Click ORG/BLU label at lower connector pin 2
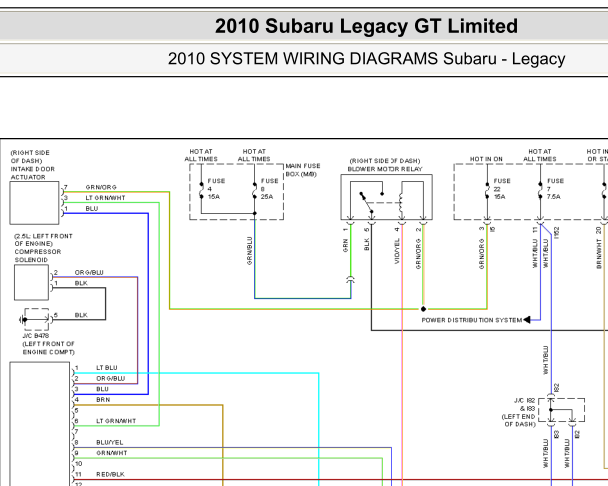 111,379
